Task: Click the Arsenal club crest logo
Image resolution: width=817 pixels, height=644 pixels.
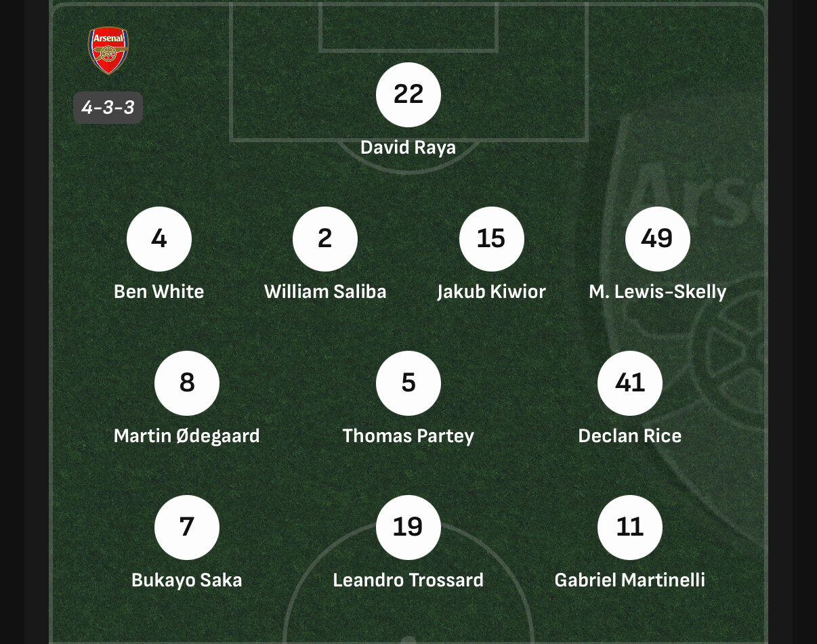Action: click(x=108, y=51)
